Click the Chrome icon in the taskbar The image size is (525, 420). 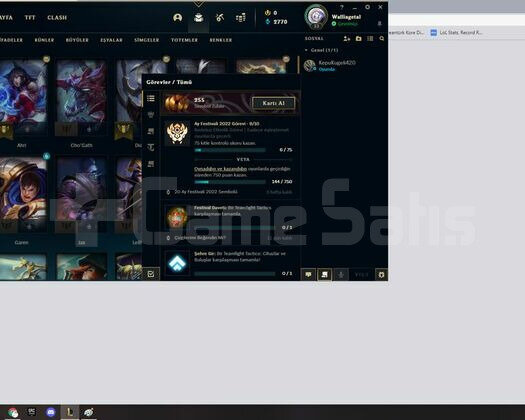coord(13,412)
